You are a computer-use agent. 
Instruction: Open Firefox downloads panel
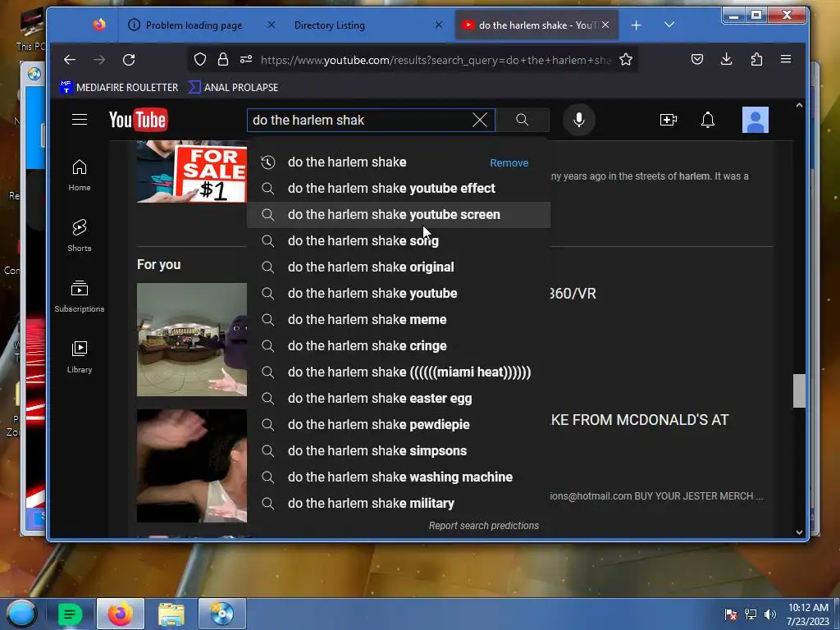[727, 59]
